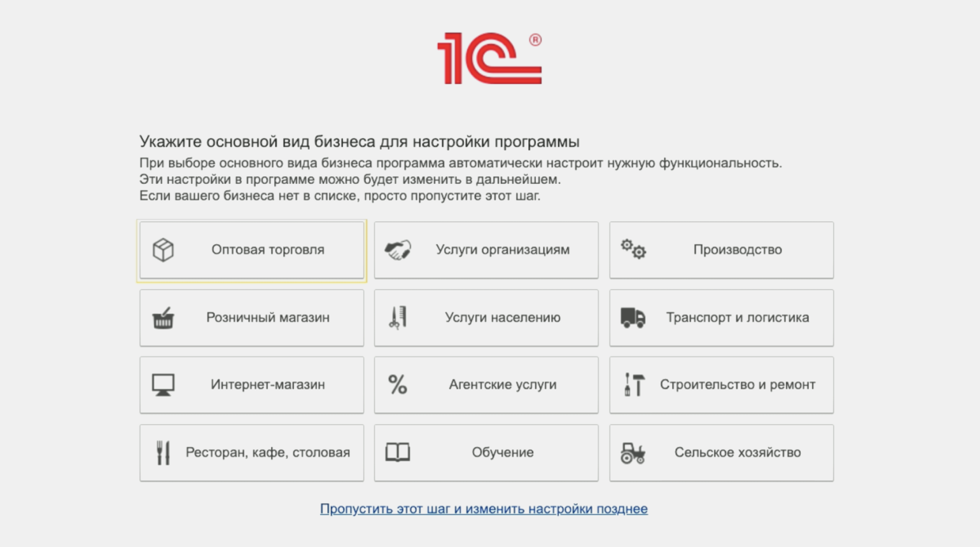Image resolution: width=980 pixels, height=547 pixels.
Task: Select Ресторан, кафе, столовая button
Action: coord(252,453)
